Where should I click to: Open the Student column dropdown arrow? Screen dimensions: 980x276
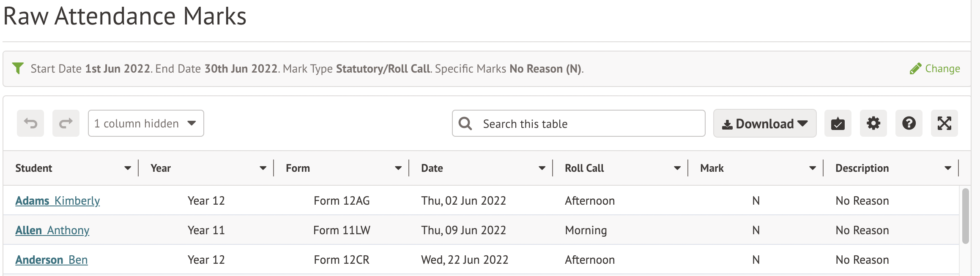point(127,168)
